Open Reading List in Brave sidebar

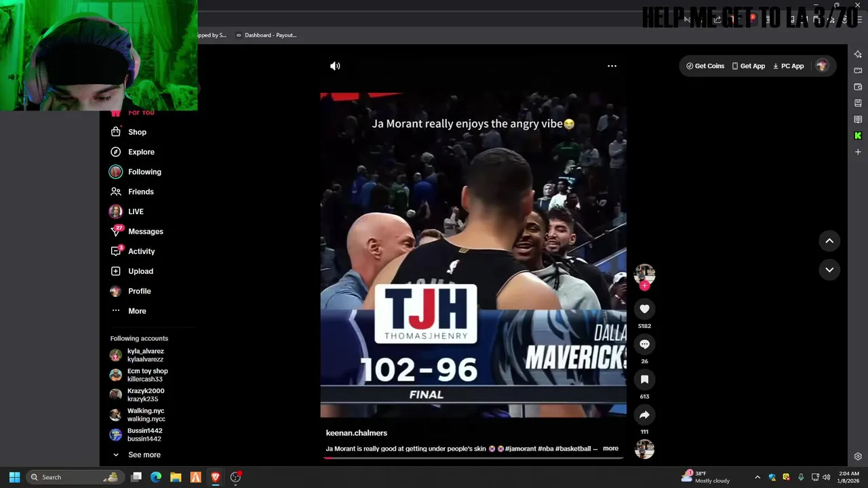(x=858, y=119)
